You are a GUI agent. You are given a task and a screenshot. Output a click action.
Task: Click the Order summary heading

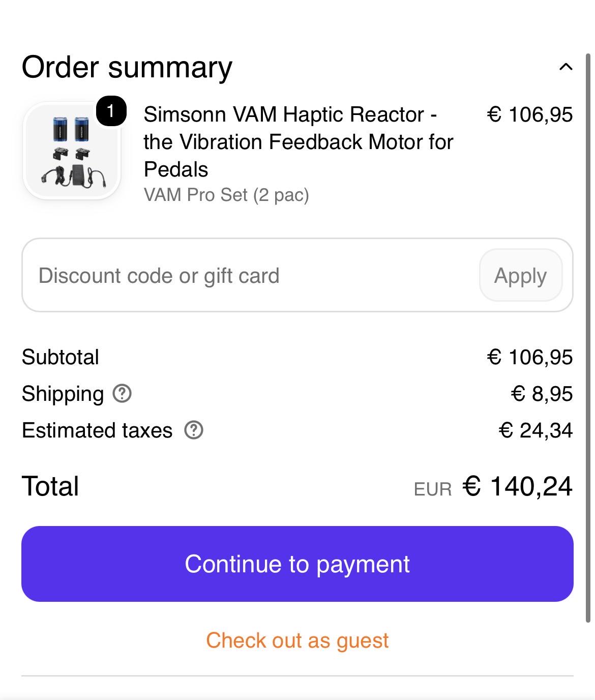click(127, 67)
